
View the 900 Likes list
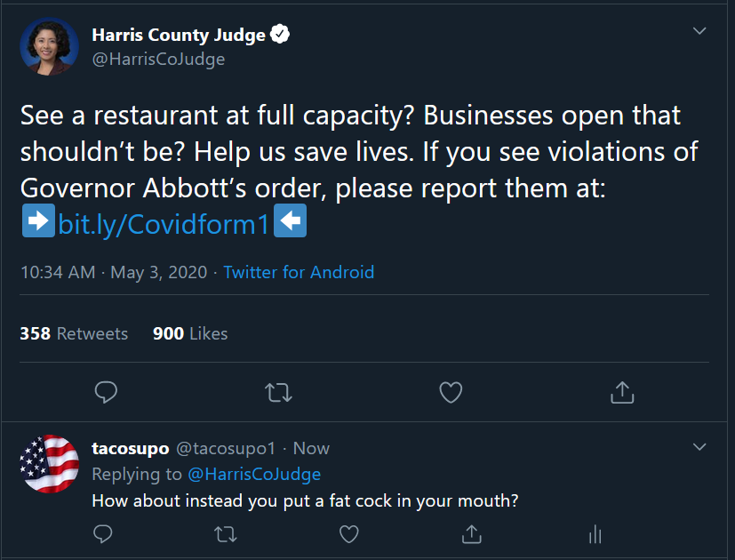pos(190,333)
